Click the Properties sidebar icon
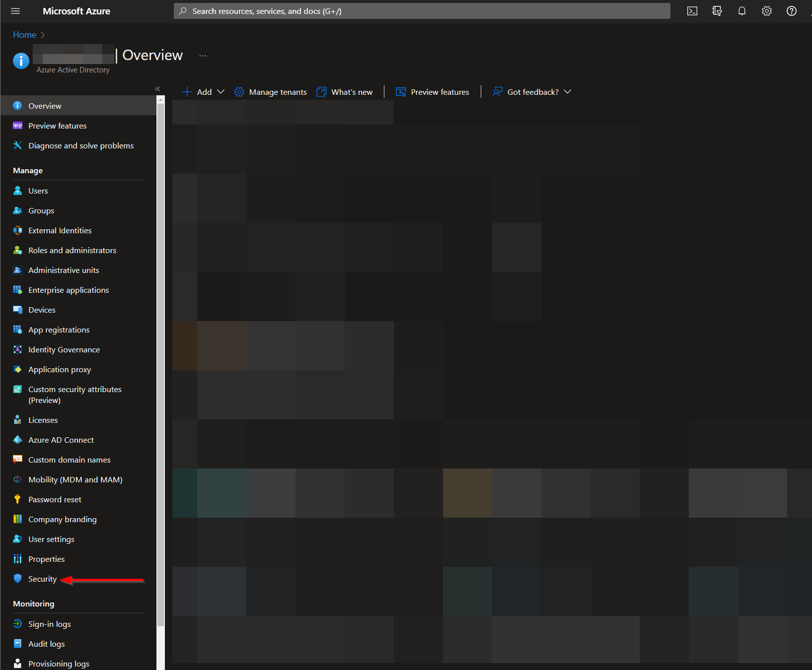This screenshot has height=670, width=812. tap(17, 559)
